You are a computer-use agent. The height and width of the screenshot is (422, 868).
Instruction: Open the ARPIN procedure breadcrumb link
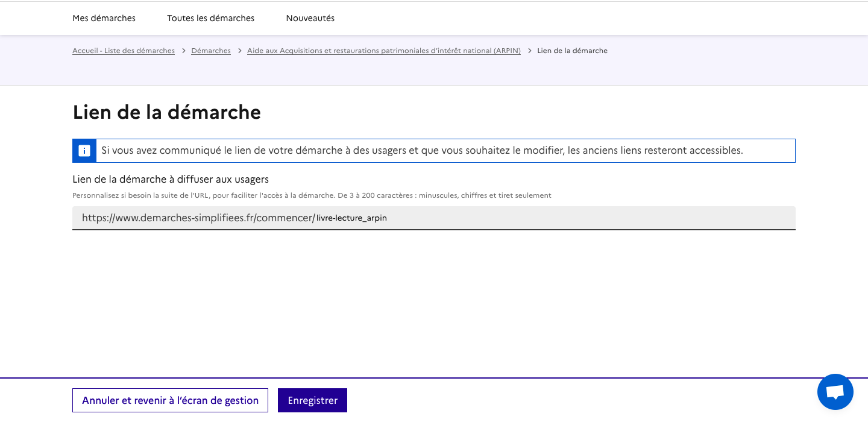coord(383,51)
